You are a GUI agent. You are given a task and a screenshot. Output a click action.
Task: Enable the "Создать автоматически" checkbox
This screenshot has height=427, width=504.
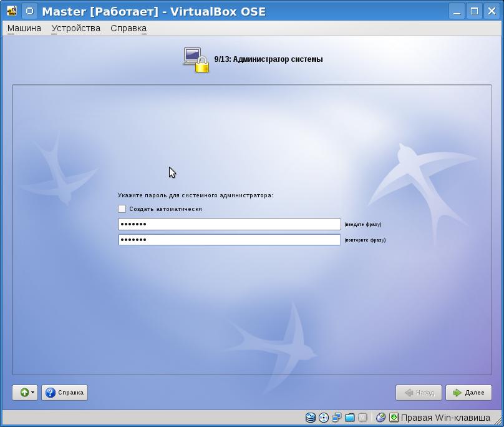pos(122,209)
